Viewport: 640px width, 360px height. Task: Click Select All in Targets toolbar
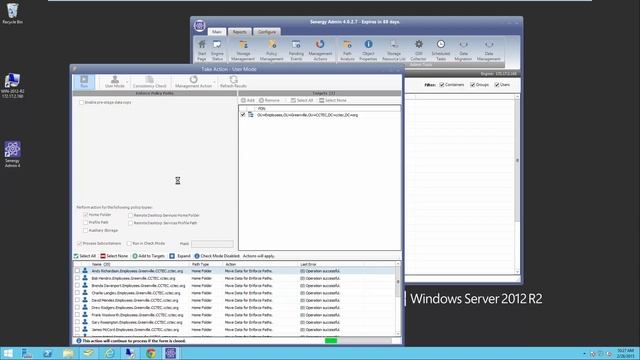point(302,100)
